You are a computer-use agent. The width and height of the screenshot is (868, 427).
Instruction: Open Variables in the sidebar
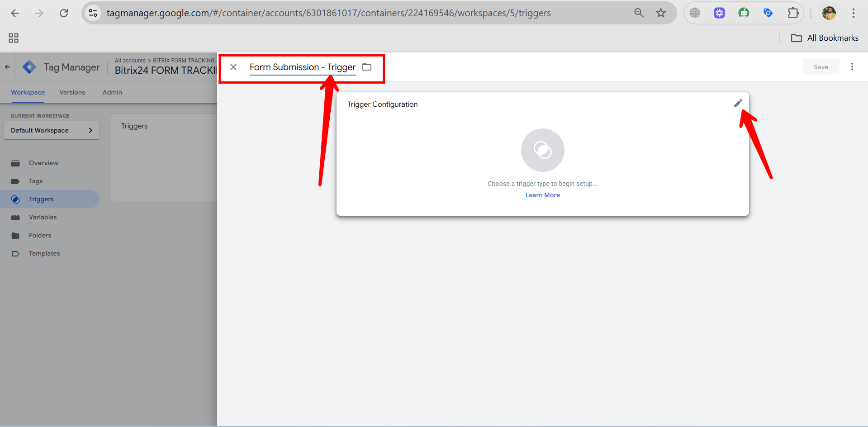coord(43,217)
